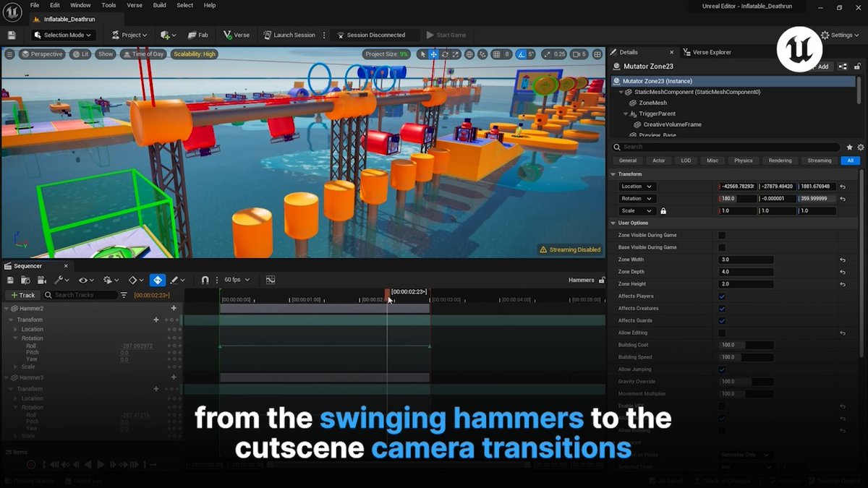868x488 pixels.
Task: Activate the translate gizmo tool
Action: (433, 54)
